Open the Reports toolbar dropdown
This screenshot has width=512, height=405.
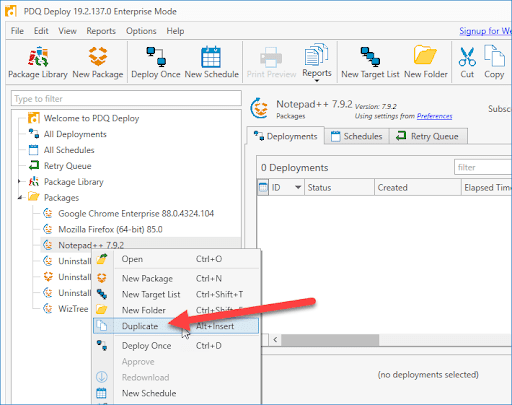pyautogui.click(x=317, y=63)
